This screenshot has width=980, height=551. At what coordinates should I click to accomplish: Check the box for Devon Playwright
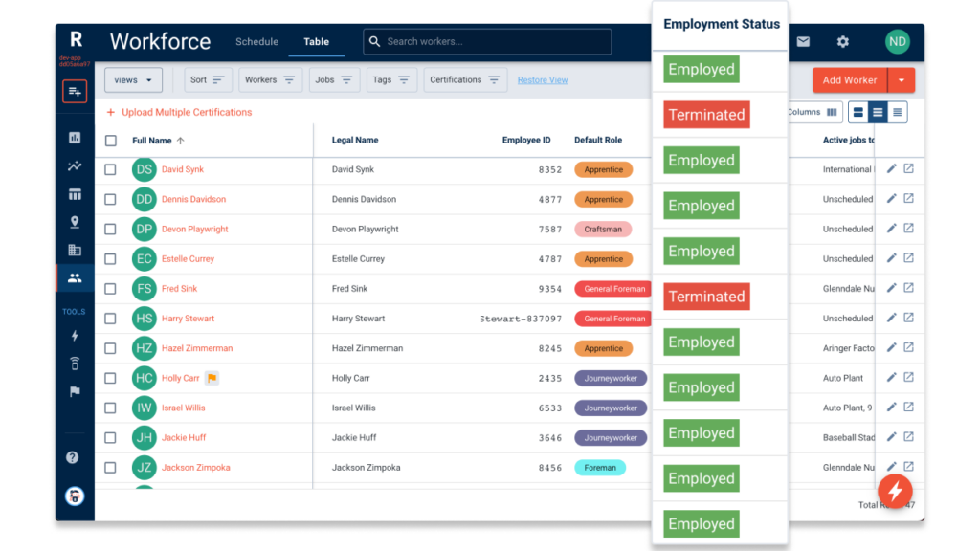coord(111,230)
